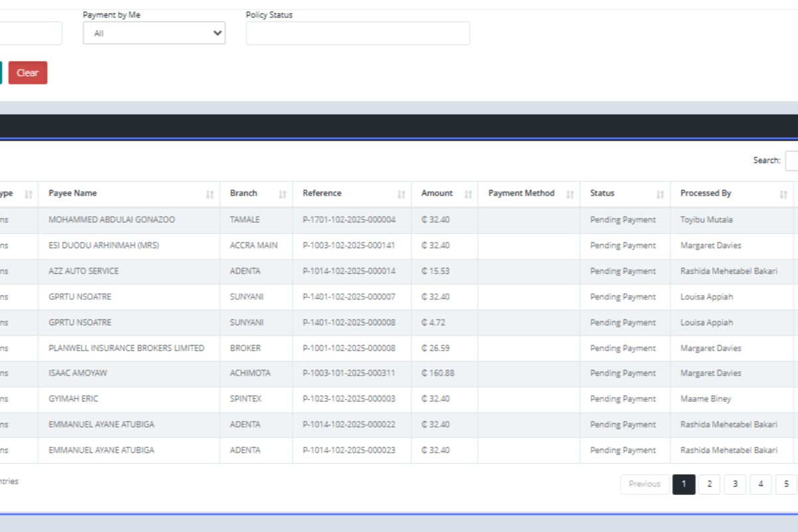Select current page 1 button
This screenshot has width=798, height=532.
(684, 484)
